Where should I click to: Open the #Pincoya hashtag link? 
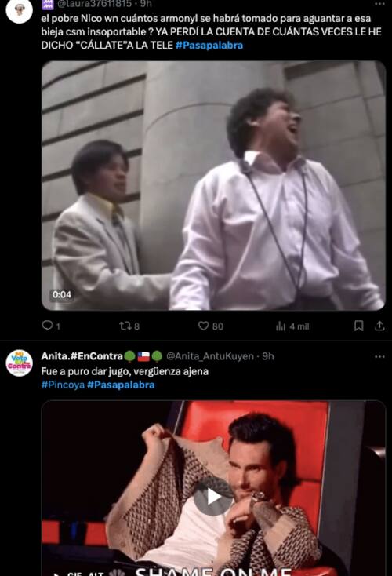pyautogui.click(x=63, y=385)
